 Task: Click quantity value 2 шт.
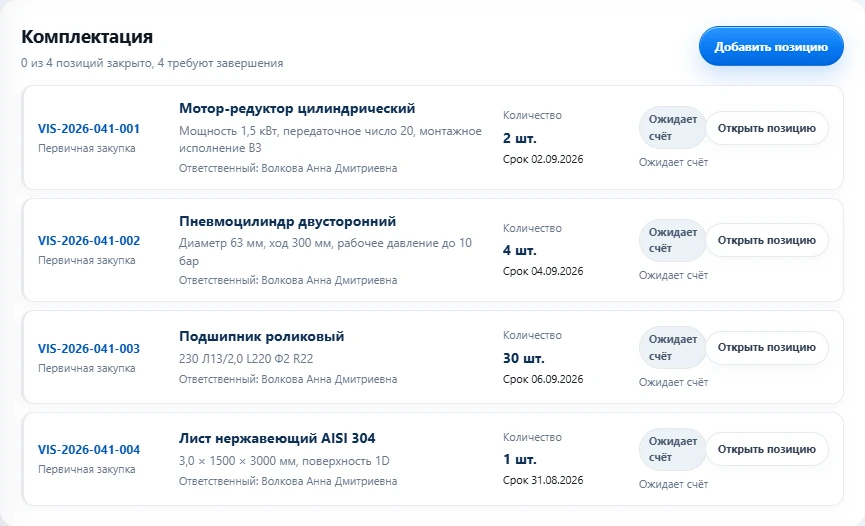pyautogui.click(x=520, y=139)
